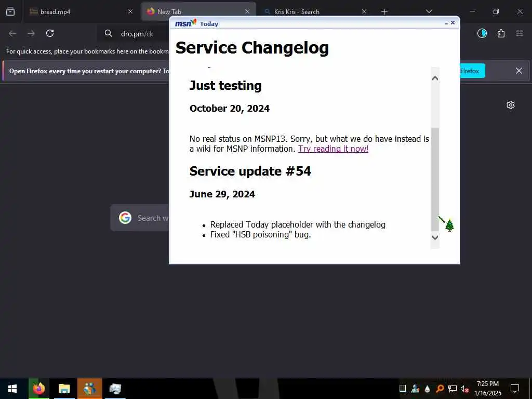The image size is (532, 399).
Task: Open a new tab with the plus button
Action: (x=384, y=12)
